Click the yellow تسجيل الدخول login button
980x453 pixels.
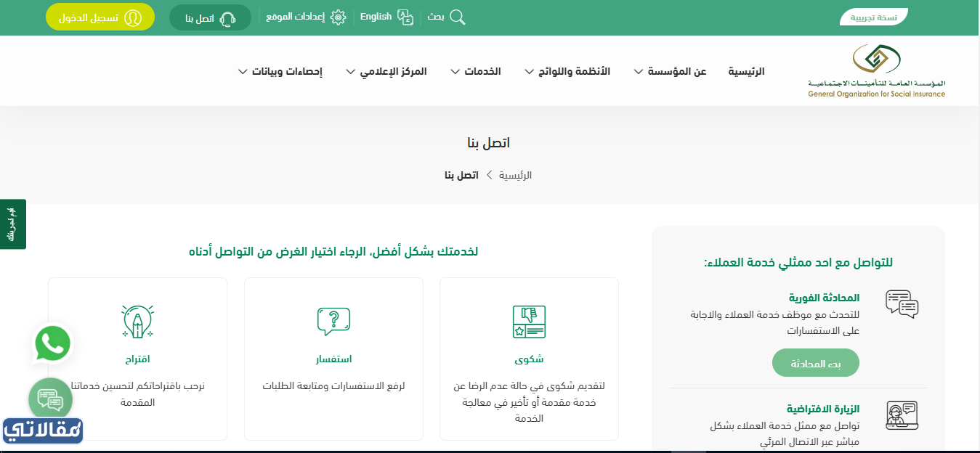[x=100, y=18]
